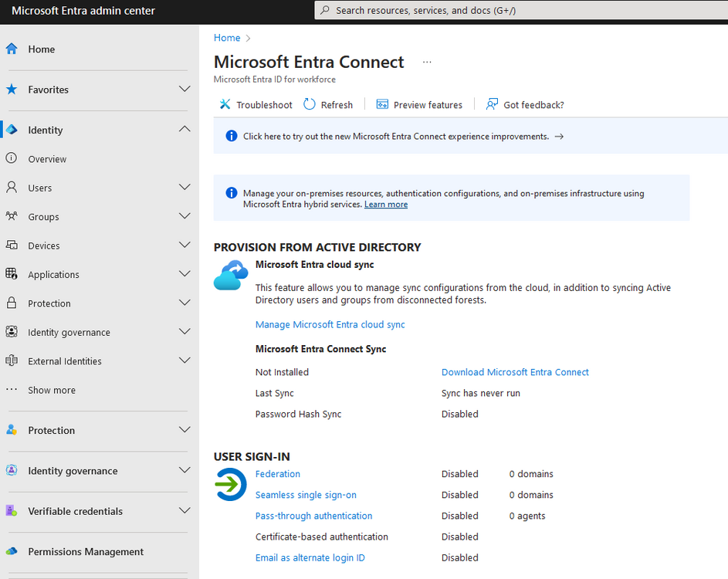Click the Identity diamond icon
Image resolution: width=728 pixels, height=579 pixels.
tap(12, 130)
